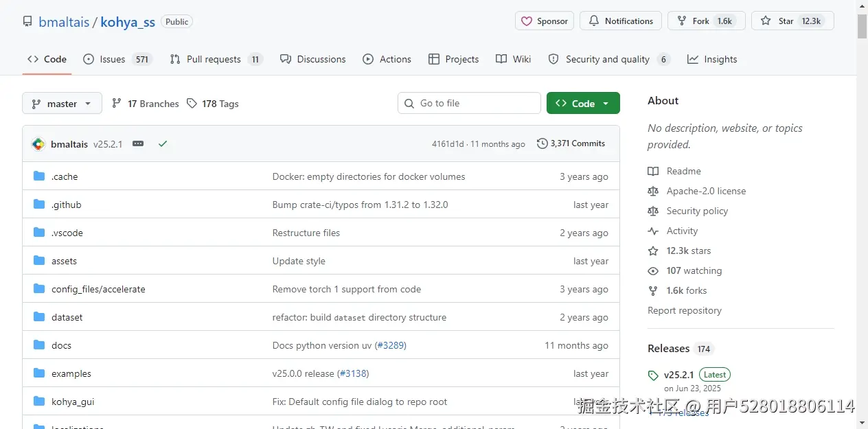
Task: Open commit 'Update style'
Action: pos(299,261)
